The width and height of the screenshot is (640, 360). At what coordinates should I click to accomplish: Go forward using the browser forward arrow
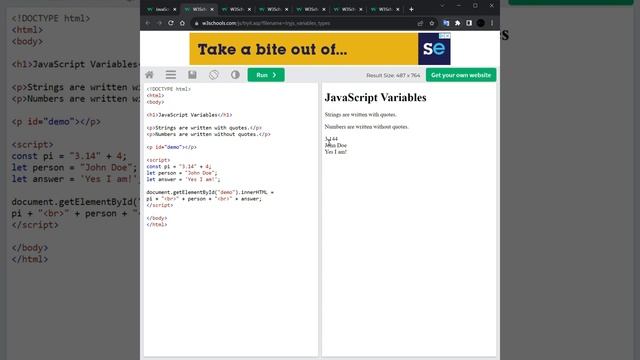click(160, 23)
